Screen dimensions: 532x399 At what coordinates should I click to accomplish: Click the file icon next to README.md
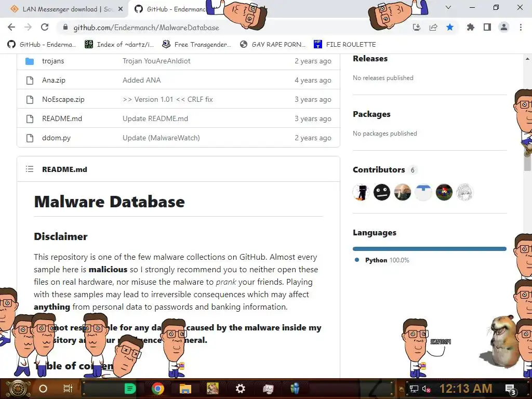tap(30, 119)
